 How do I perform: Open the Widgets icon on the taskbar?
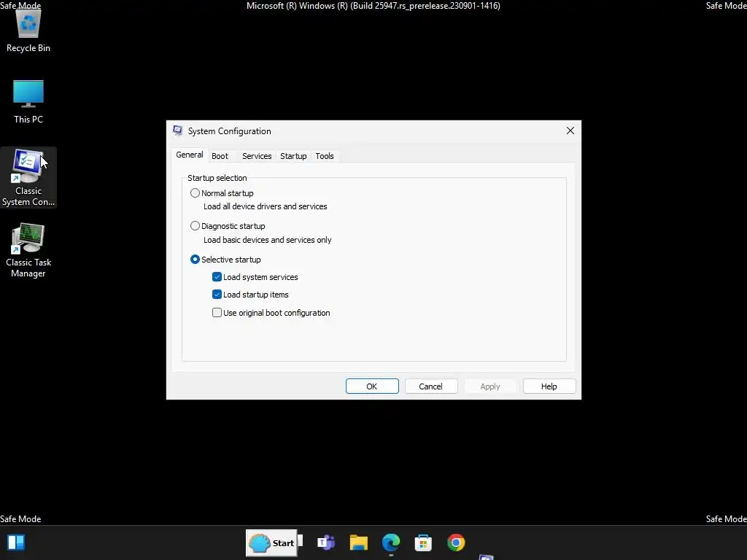point(16,542)
